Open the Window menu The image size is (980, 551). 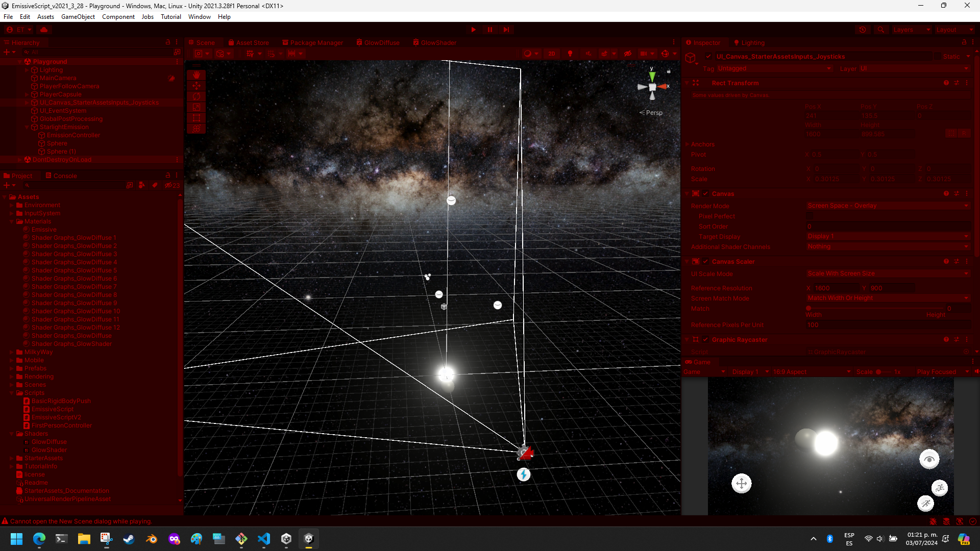[200, 17]
